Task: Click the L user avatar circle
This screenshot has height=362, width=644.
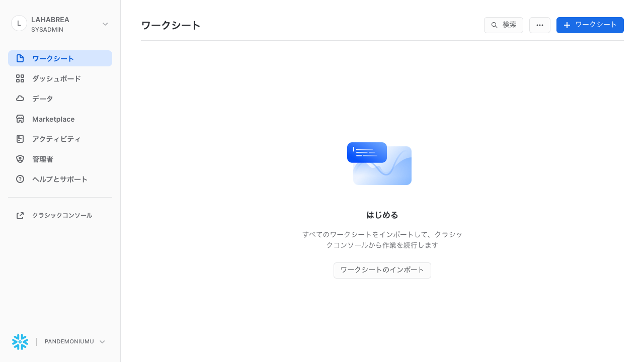Action: coord(19,23)
